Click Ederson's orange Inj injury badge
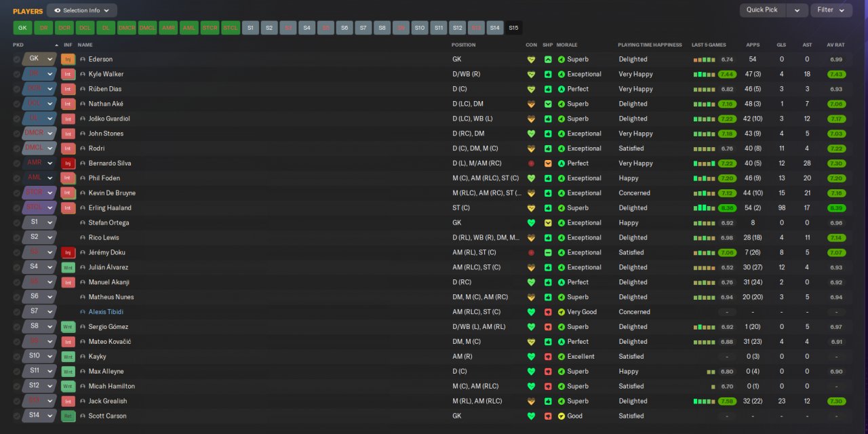Screen dimensions: 868x434 click(68, 59)
